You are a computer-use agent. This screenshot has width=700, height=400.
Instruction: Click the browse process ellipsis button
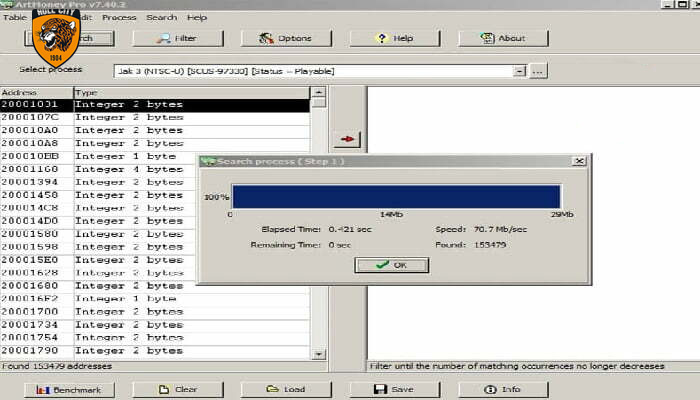click(538, 71)
